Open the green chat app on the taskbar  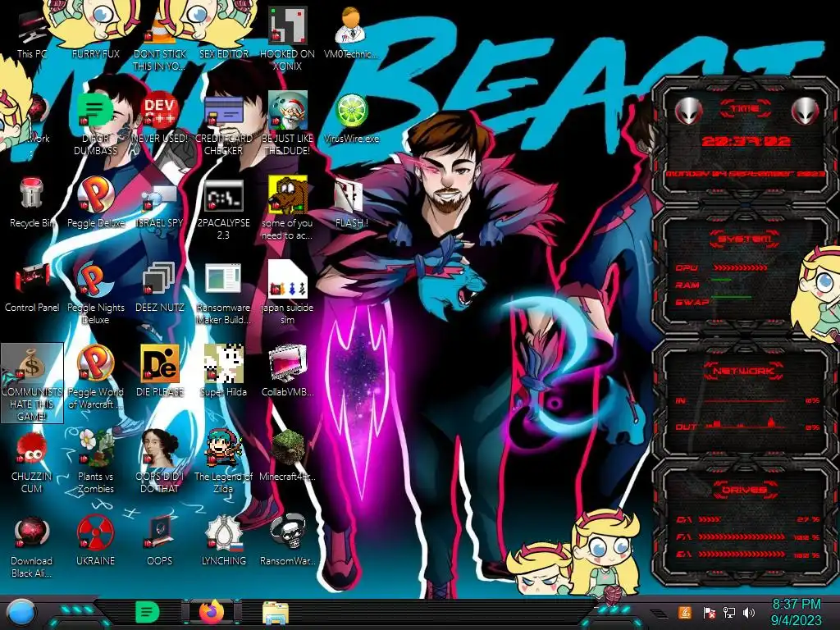click(147, 612)
